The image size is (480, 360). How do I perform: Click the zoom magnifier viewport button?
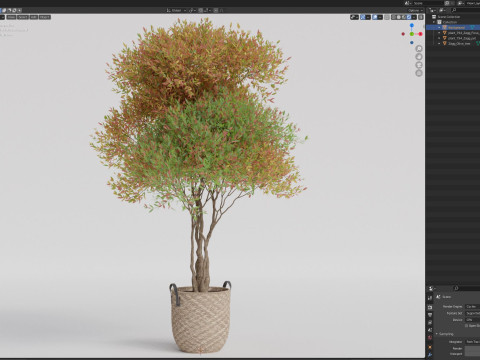[x=419, y=49]
